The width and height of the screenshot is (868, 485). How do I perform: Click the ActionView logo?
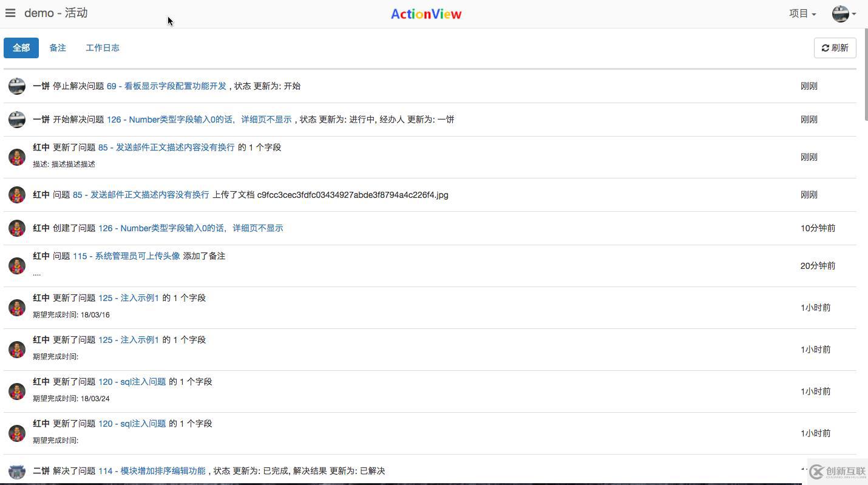[426, 14]
